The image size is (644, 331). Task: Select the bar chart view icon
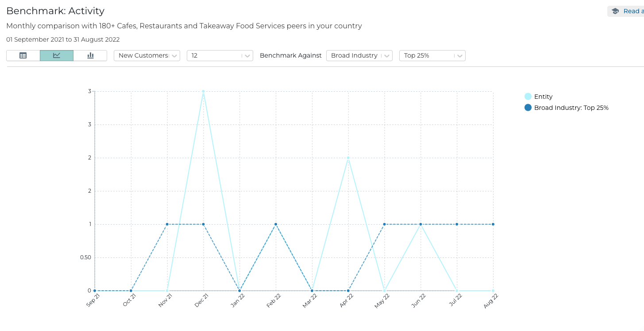[x=90, y=55]
